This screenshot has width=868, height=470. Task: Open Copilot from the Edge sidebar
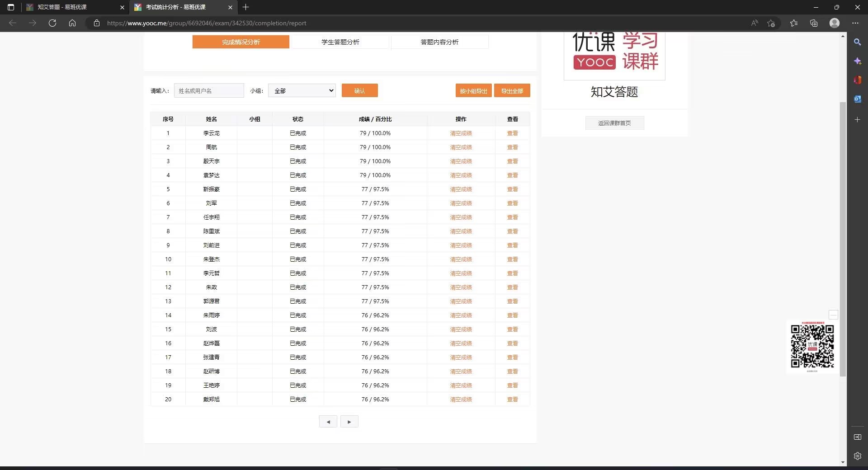858,61
